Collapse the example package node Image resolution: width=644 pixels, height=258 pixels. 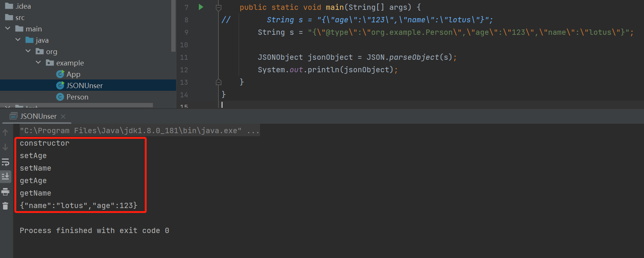pos(38,63)
